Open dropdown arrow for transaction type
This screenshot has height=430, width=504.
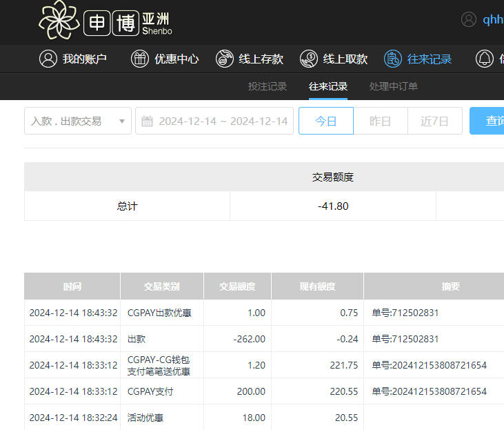[x=122, y=121]
